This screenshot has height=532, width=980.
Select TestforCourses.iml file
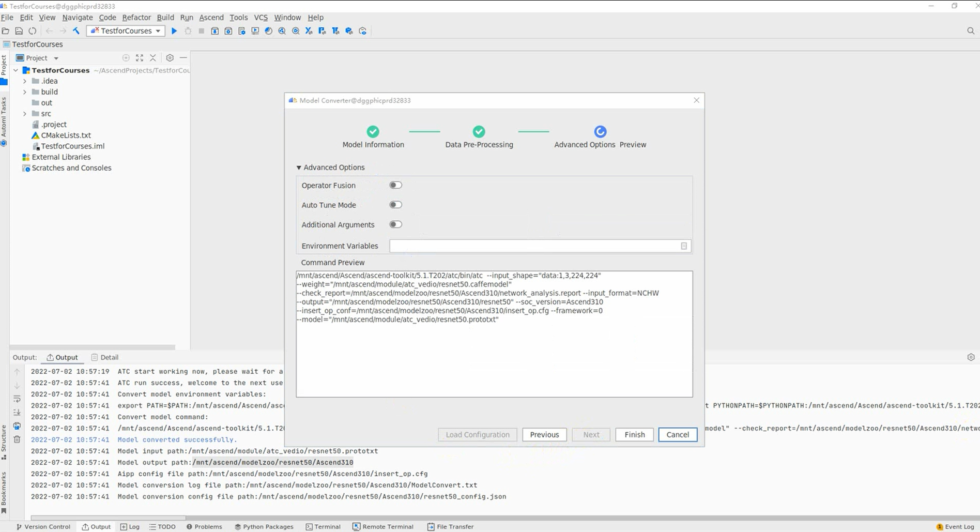(x=68, y=146)
